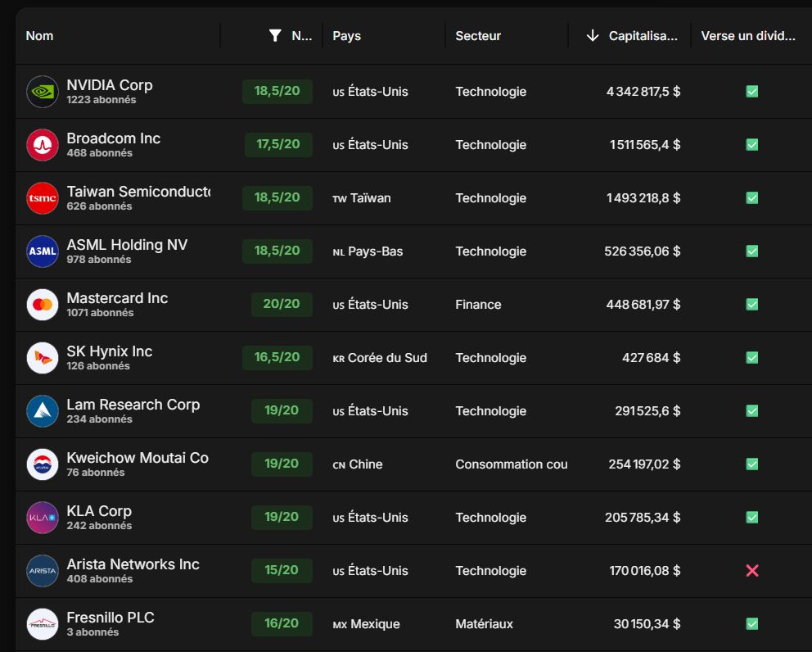Click the Capitalisa... column header label

tap(643, 36)
